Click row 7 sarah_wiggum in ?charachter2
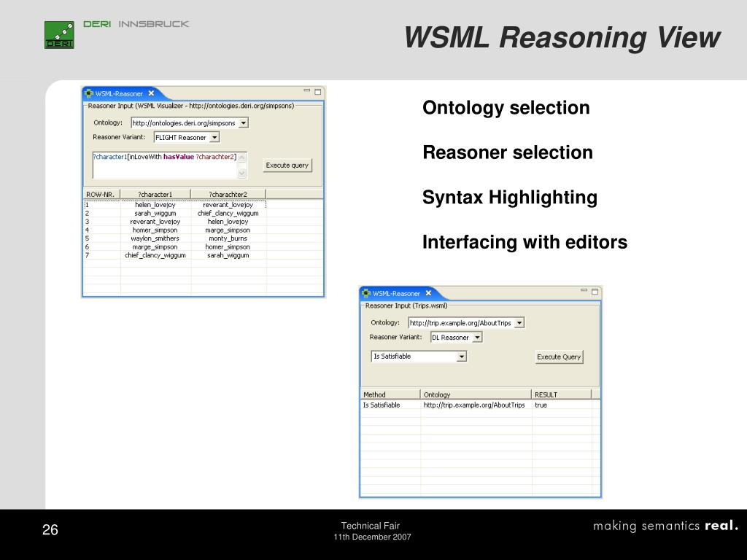The width and height of the screenshot is (747, 560). pyautogui.click(x=228, y=255)
